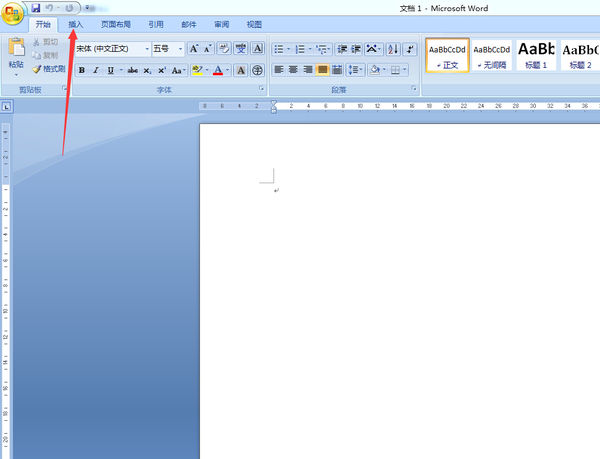The width and height of the screenshot is (600, 459).
Task: Toggle superscript formatting
Action: pos(162,70)
